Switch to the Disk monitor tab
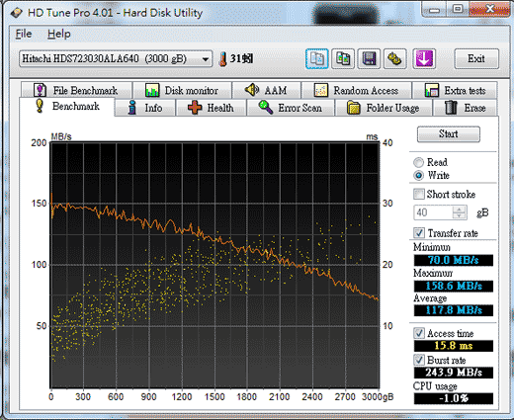Screen dimensions: 514x420 (183, 90)
